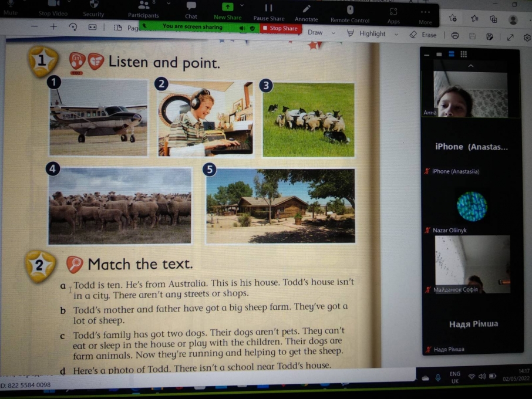Open browser Collections

pos(493,19)
